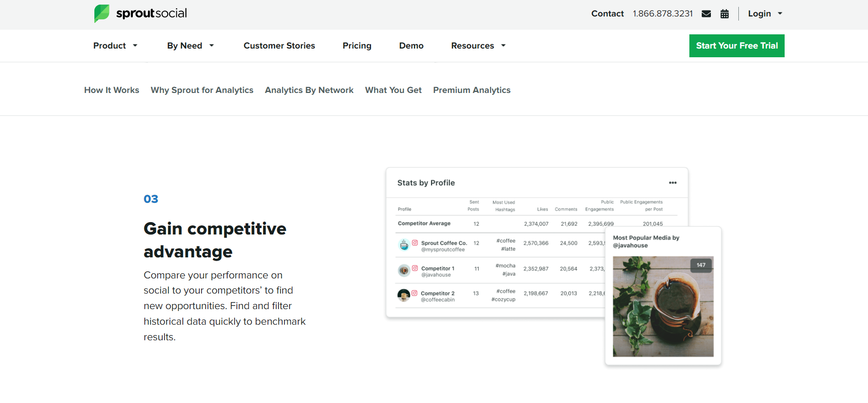
Task: Select Analytics By Network tab
Action: point(309,90)
